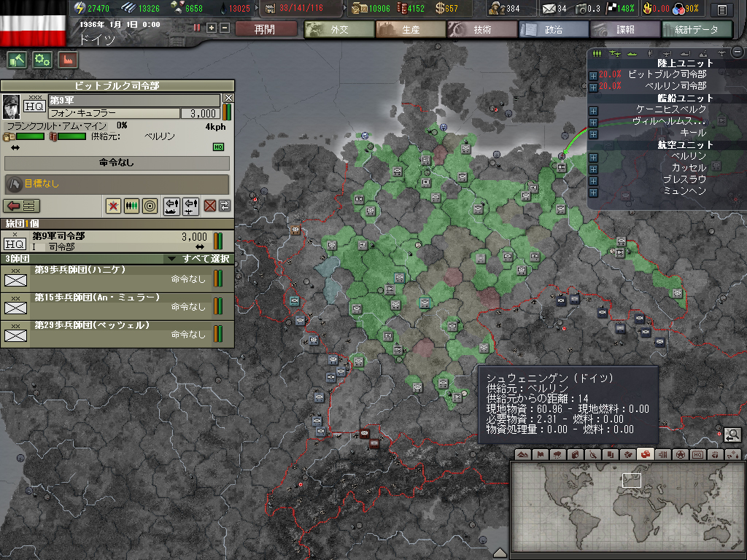The width and height of the screenshot is (747, 560).
Task: Select 第9軍司令部 brigade row
Action: coord(117,241)
